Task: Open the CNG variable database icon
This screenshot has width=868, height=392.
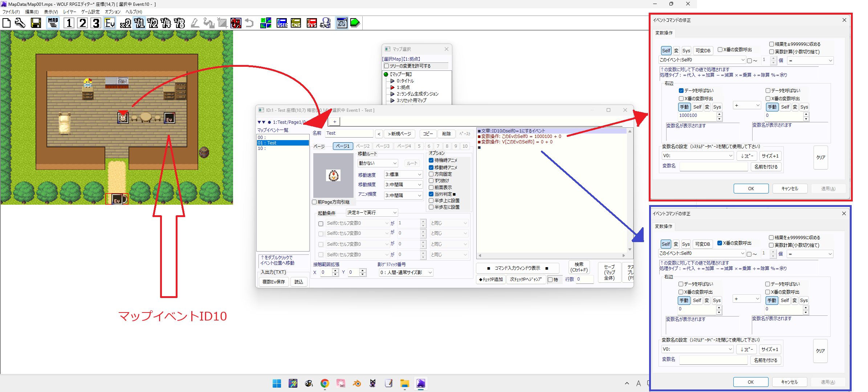Action: click(x=296, y=23)
